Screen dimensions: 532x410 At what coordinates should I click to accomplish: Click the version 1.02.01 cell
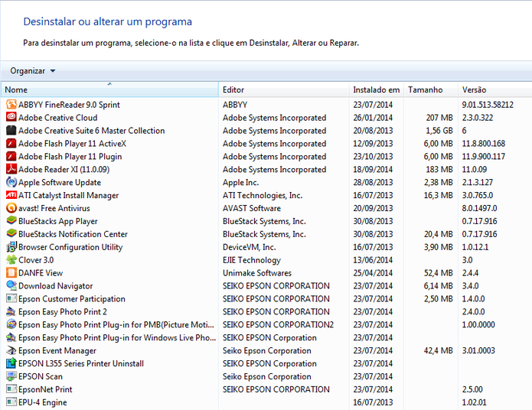pos(474,402)
